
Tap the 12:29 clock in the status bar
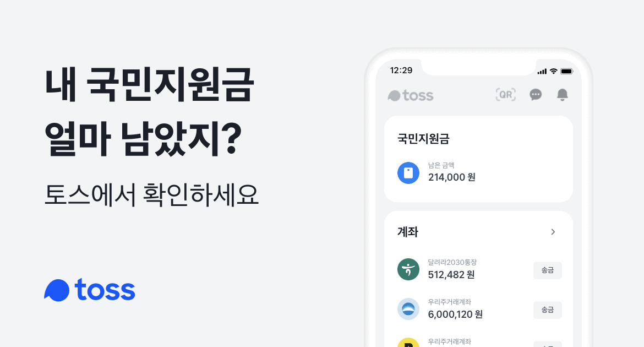coord(402,71)
